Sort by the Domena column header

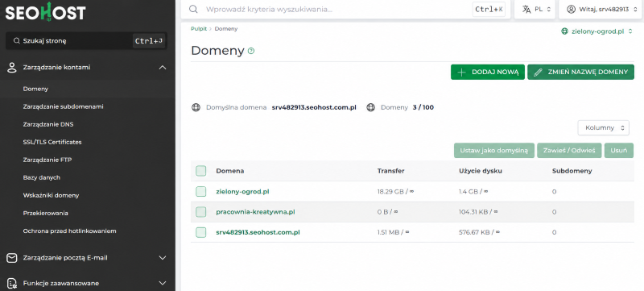pos(230,171)
